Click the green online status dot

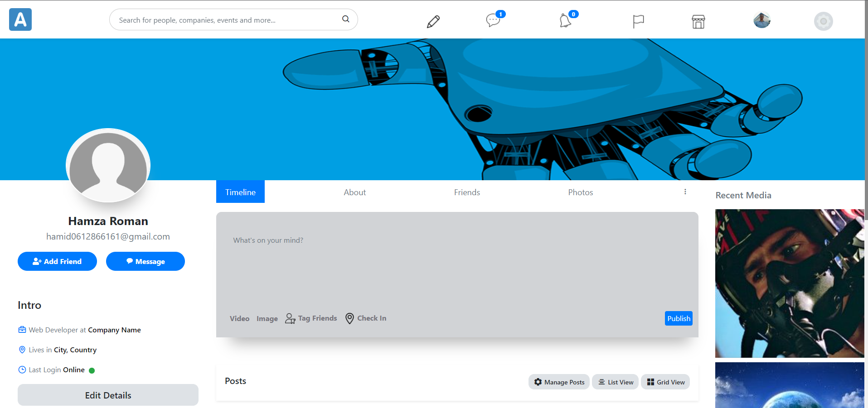pyautogui.click(x=92, y=370)
